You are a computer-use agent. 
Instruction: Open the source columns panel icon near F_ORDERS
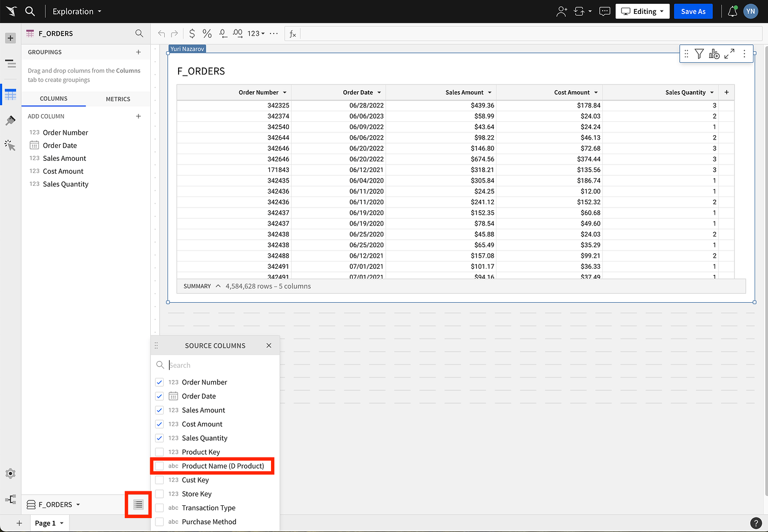[x=137, y=504]
